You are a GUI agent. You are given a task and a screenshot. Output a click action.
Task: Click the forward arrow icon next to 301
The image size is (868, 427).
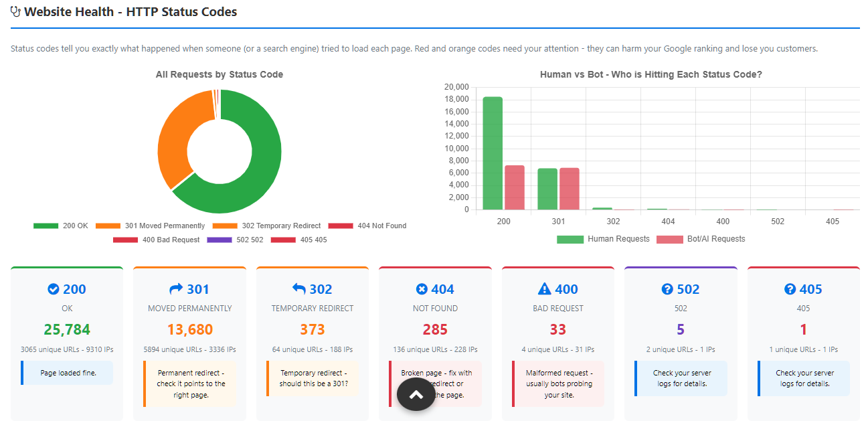pyautogui.click(x=176, y=289)
